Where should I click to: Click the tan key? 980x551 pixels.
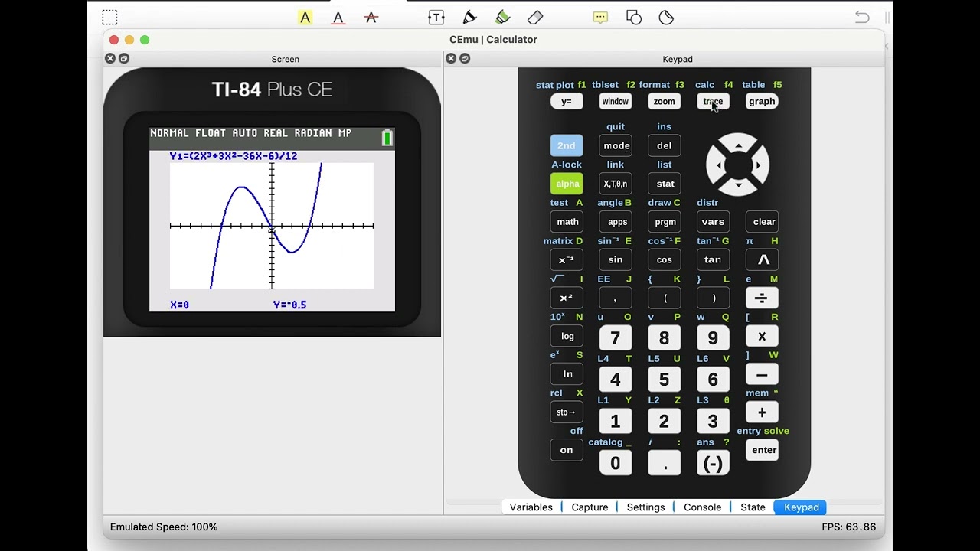pyautogui.click(x=713, y=259)
